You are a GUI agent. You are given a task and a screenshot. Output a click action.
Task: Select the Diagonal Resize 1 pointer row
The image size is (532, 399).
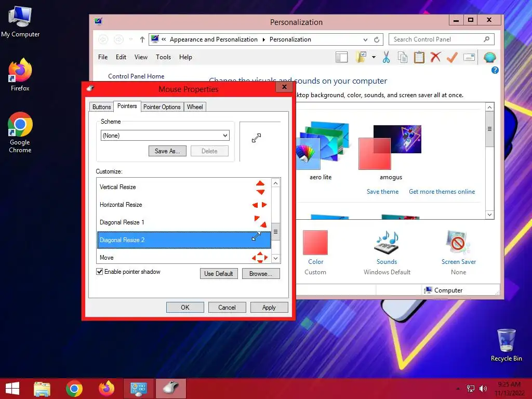click(x=184, y=222)
